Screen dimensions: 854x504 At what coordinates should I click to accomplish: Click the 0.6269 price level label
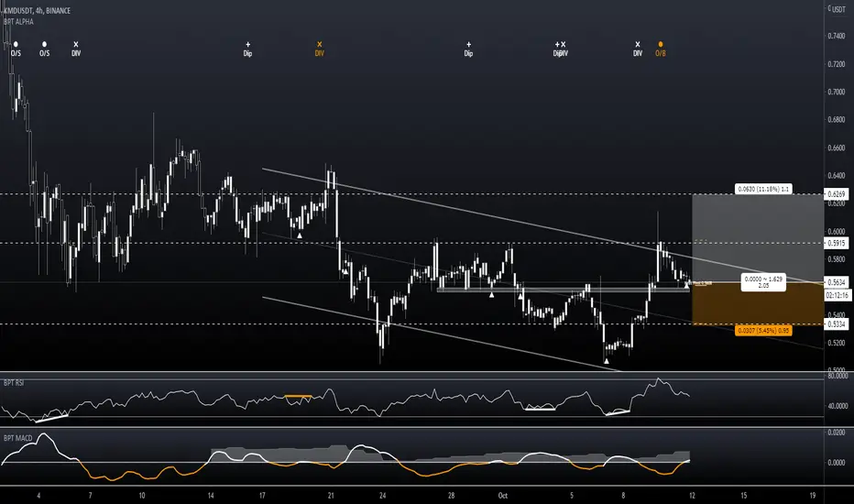point(837,194)
